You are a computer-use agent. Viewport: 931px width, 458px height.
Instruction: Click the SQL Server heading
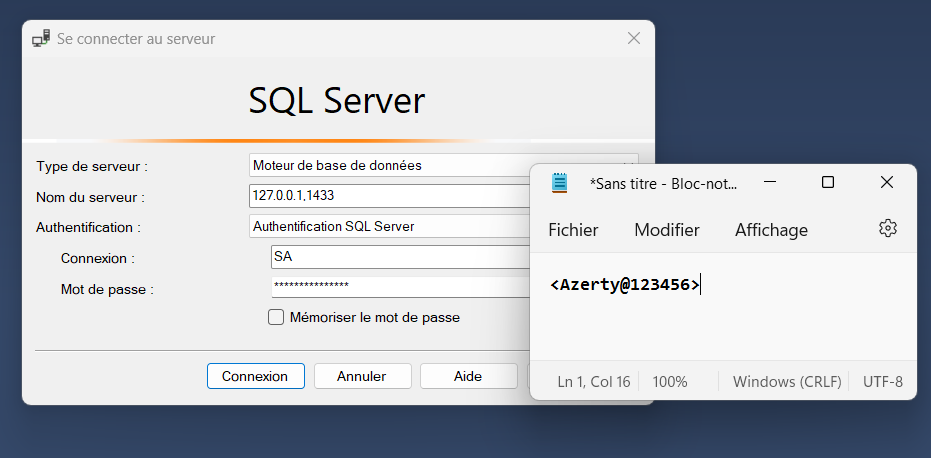click(x=337, y=100)
